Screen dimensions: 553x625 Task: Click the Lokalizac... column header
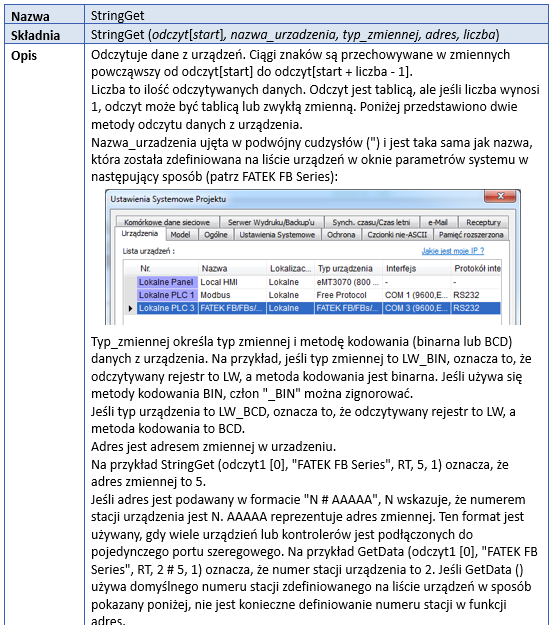click(x=290, y=268)
